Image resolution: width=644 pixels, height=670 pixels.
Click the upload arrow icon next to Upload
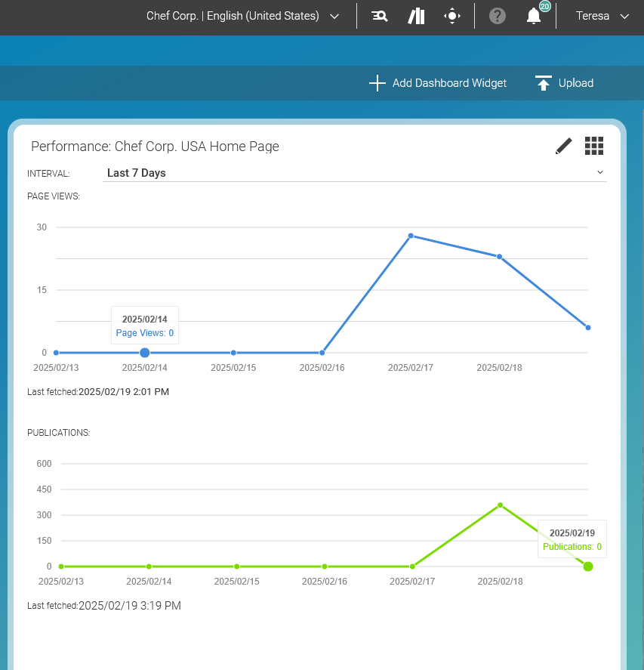pyautogui.click(x=544, y=83)
